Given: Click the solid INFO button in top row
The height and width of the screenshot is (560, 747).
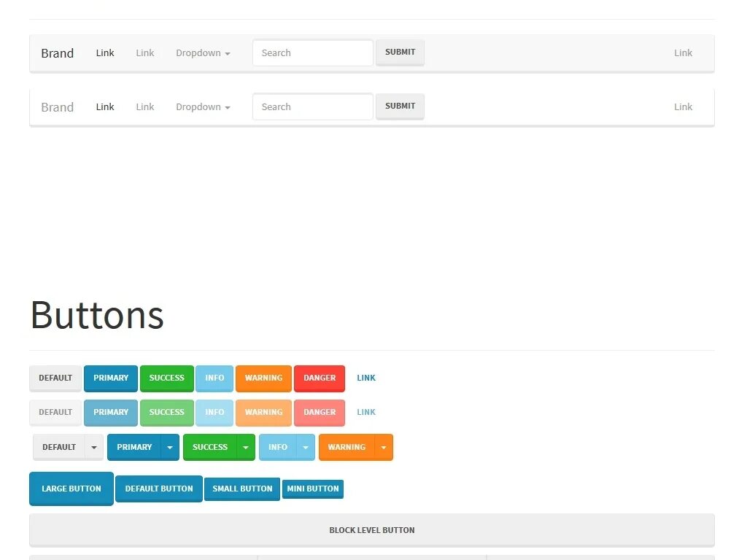Looking at the screenshot, I should click(x=214, y=378).
